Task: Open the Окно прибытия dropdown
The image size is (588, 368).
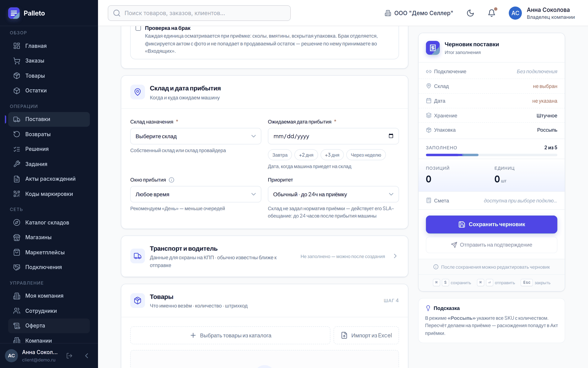Action: (196, 194)
